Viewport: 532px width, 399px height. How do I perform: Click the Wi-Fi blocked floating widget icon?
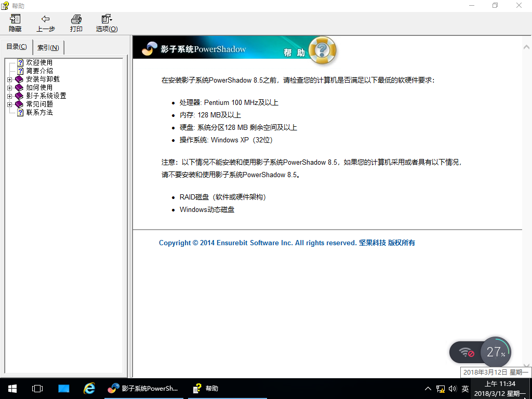(x=467, y=353)
